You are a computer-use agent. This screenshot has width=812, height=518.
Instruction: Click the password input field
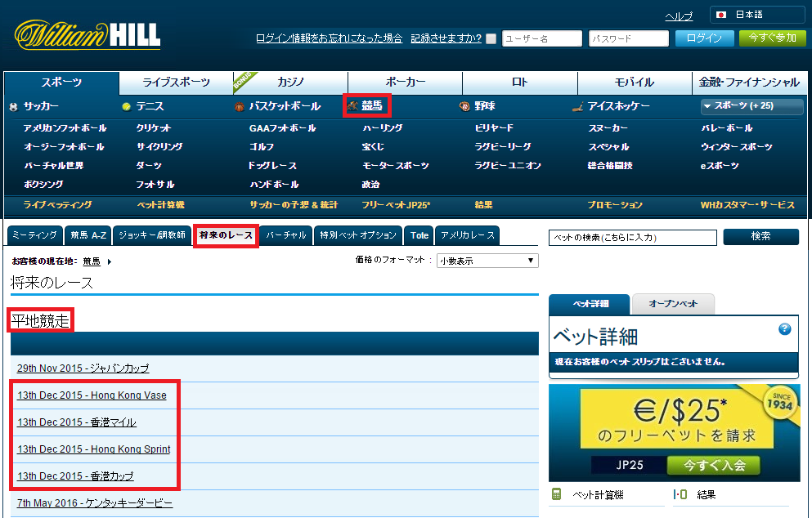629,38
